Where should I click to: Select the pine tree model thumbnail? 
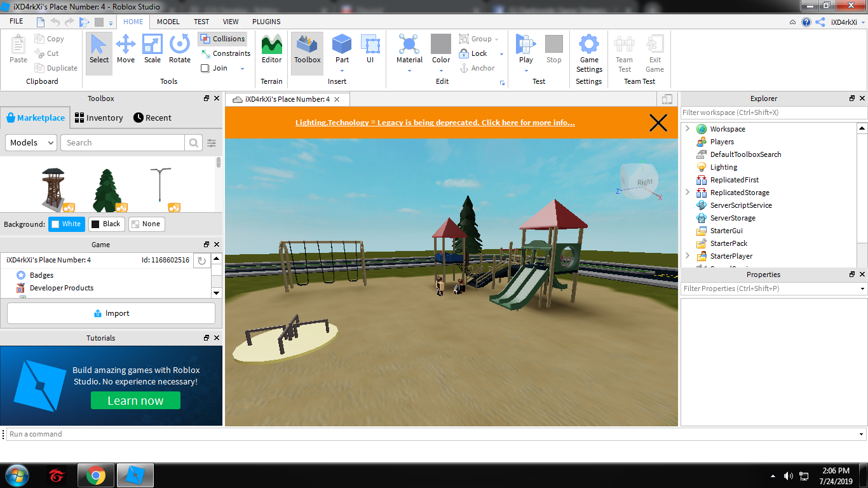coord(108,189)
